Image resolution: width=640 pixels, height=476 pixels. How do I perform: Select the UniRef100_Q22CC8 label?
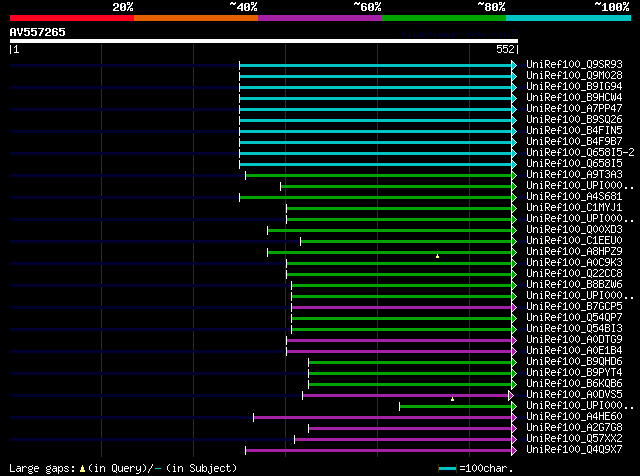[x=574, y=274]
